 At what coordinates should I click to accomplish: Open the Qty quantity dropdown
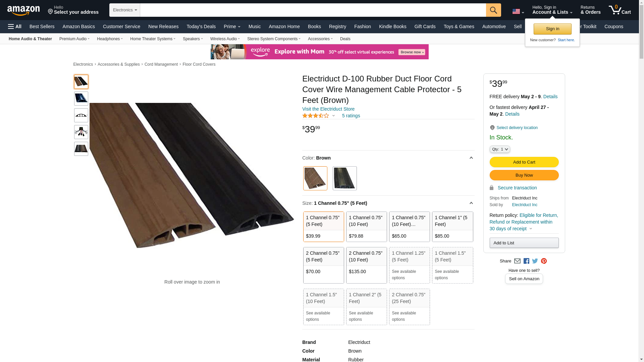tap(499, 149)
